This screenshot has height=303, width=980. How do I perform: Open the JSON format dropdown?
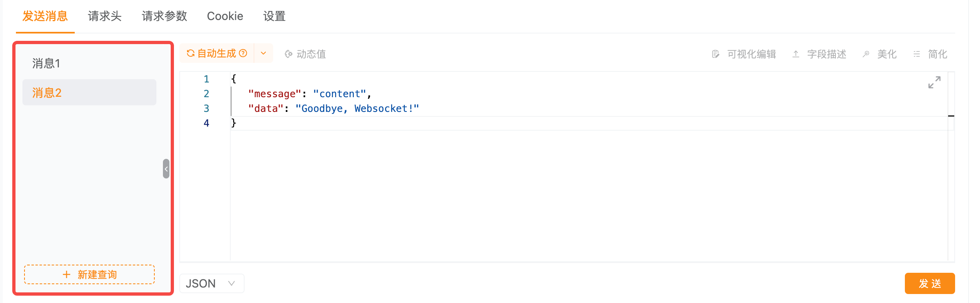coord(212,283)
